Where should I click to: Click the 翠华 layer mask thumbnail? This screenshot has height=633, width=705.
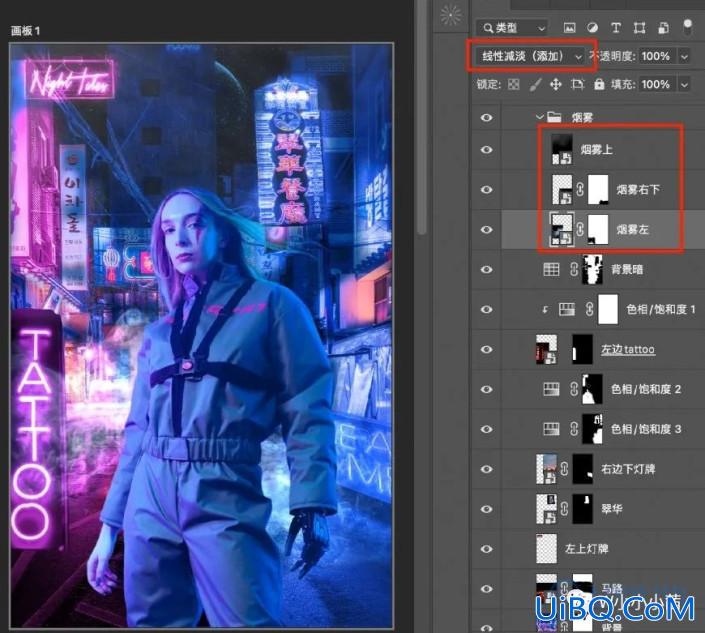pos(583,509)
